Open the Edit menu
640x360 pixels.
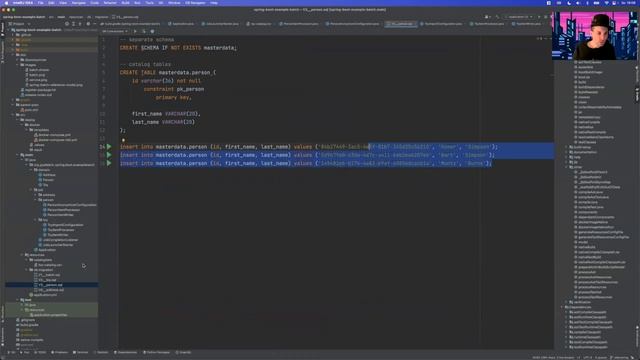(51, 3)
